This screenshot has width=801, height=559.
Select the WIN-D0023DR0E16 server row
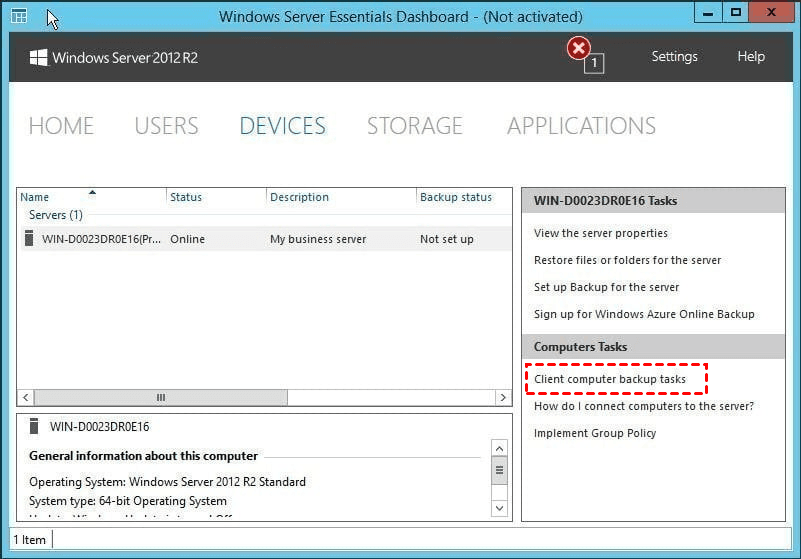coord(266,239)
